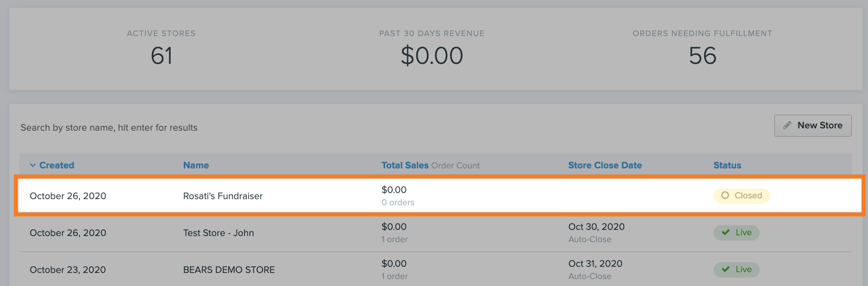This screenshot has width=868, height=286.
Task: Sort stores by Status column
Action: (x=727, y=165)
